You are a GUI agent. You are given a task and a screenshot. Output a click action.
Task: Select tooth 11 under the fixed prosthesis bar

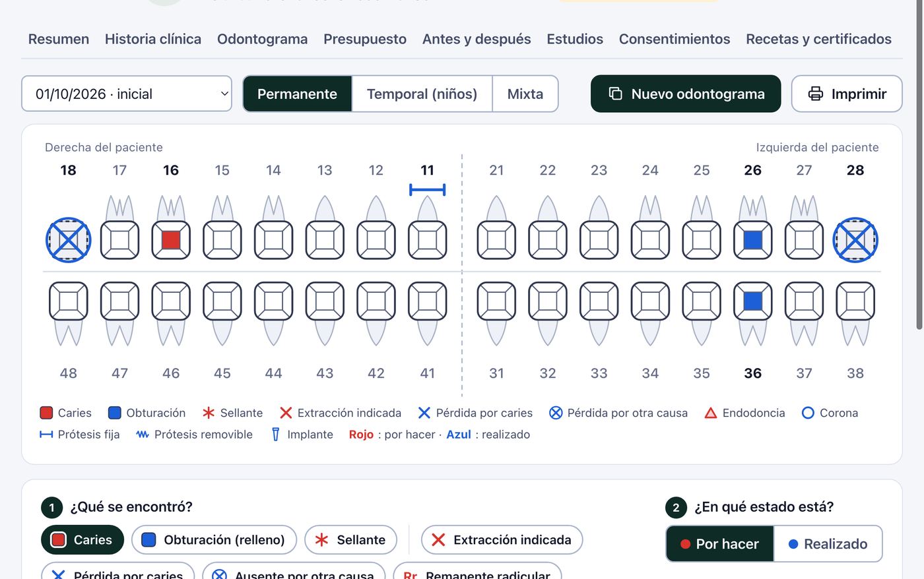[428, 240]
